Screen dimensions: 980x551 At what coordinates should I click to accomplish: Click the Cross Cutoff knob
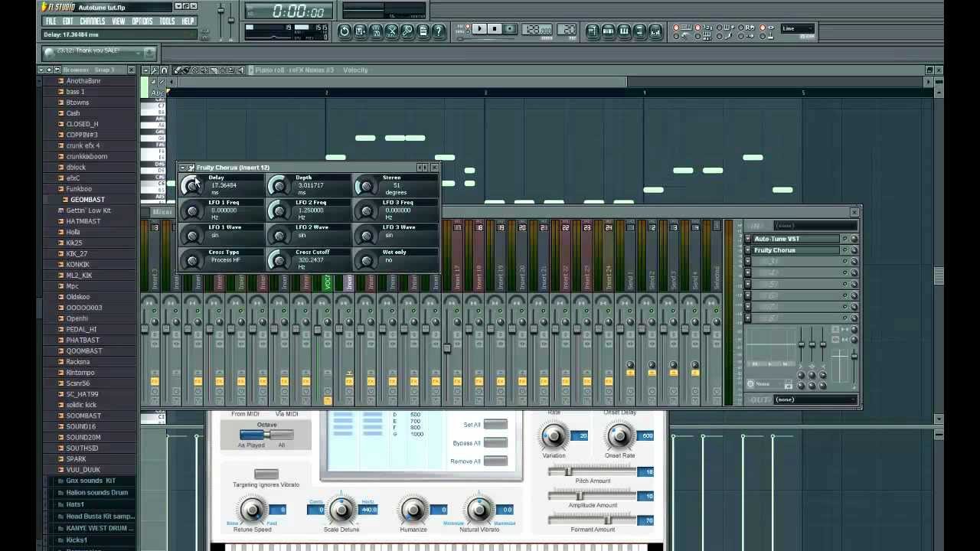tap(279, 260)
